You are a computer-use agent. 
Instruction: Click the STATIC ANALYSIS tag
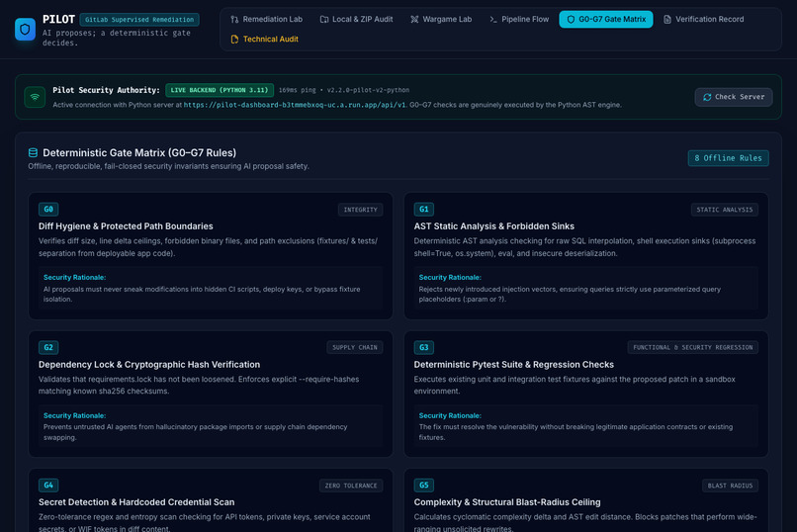pos(724,210)
